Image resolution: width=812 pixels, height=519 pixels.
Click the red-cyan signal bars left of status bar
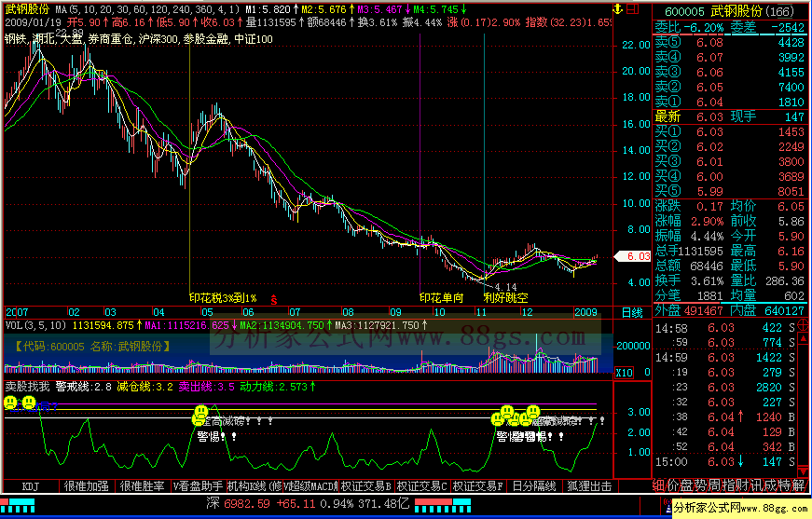click(x=17, y=506)
